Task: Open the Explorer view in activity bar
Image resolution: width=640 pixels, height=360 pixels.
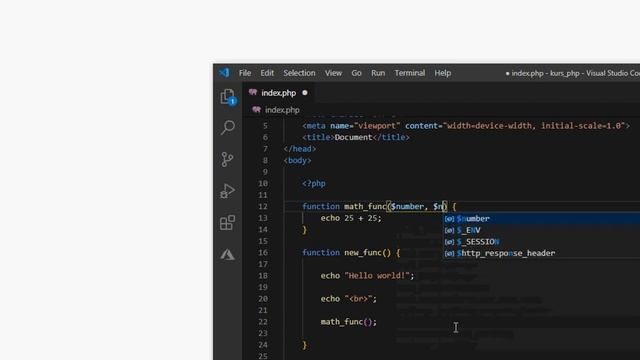Action: coord(228,97)
